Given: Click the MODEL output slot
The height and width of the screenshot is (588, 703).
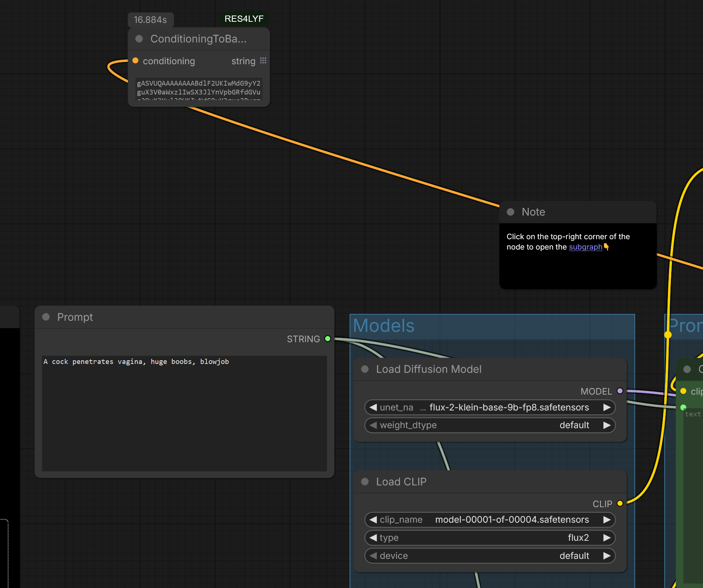Looking at the screenshot, I should point(620,391).
